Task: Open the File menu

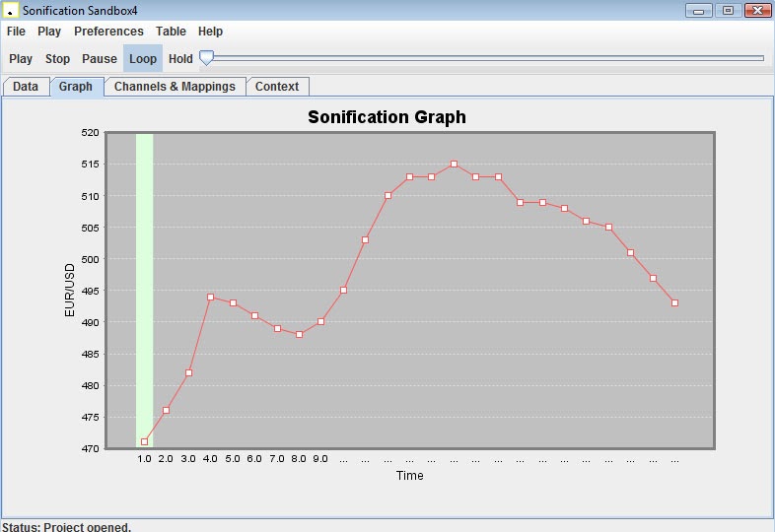Action: [16, 32]
